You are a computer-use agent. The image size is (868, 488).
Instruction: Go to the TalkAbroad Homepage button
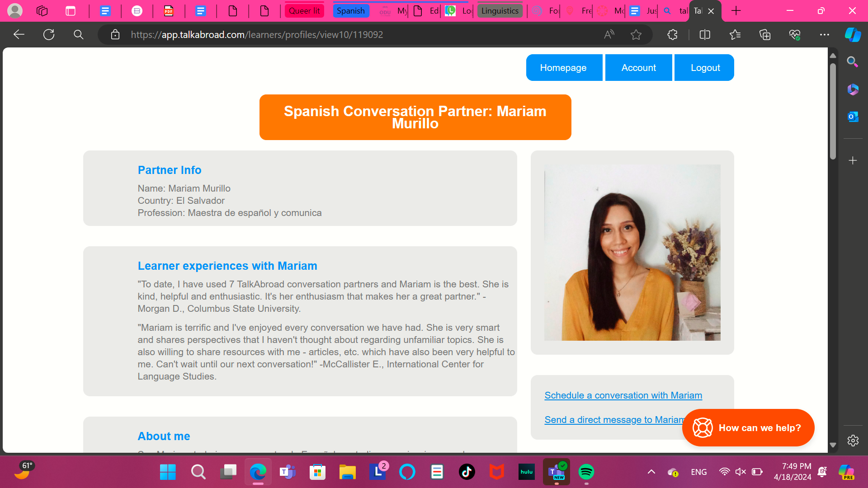(564, 68)
